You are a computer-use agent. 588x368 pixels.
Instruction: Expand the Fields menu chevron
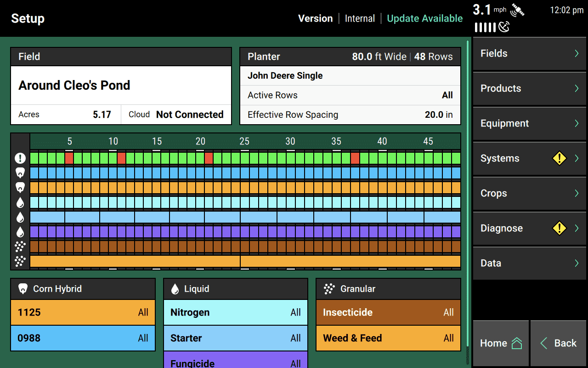577,53
